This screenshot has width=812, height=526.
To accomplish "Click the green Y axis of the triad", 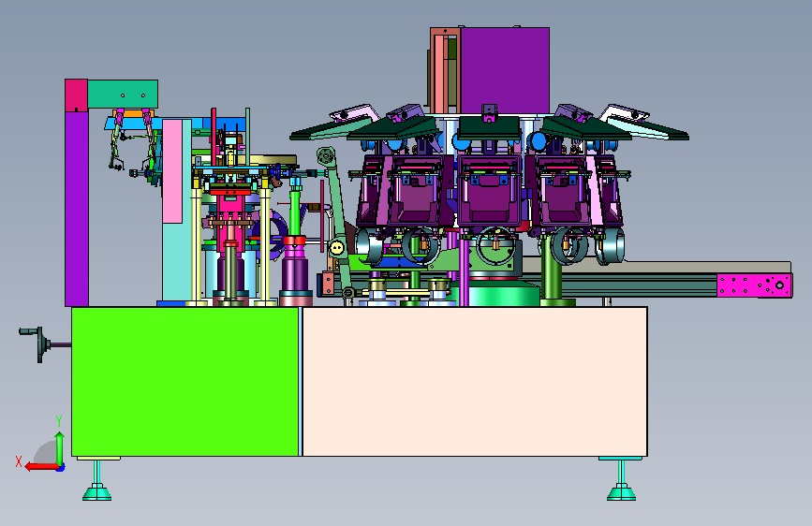I will tap(60, 448).
